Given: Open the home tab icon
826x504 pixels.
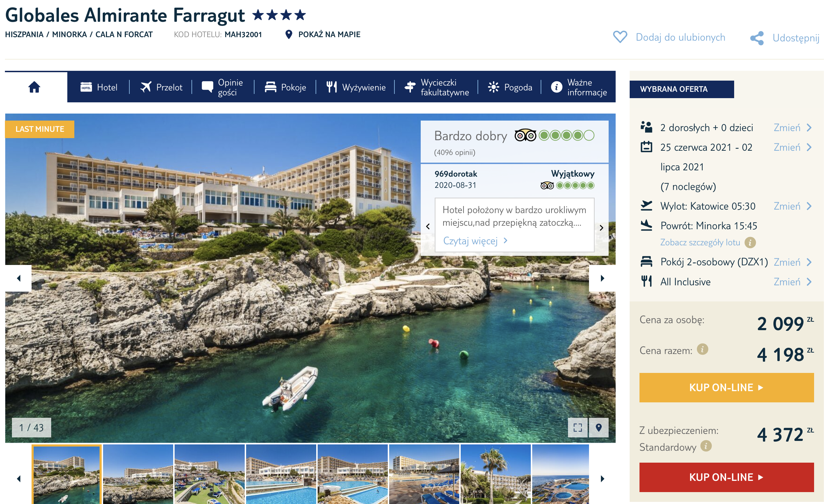Looking at the screenshot, I should (x=34, y=87).
